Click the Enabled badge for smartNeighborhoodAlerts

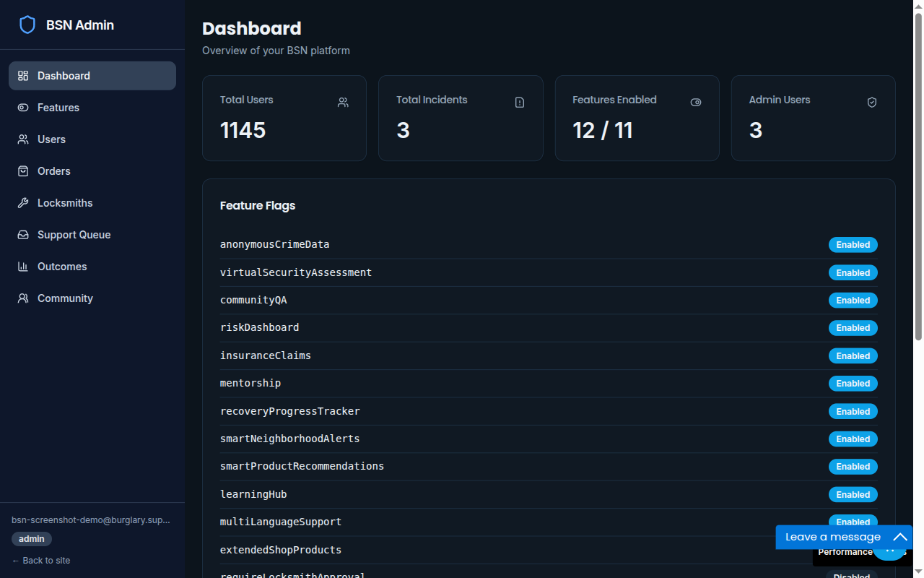click(x=853, y=439)
